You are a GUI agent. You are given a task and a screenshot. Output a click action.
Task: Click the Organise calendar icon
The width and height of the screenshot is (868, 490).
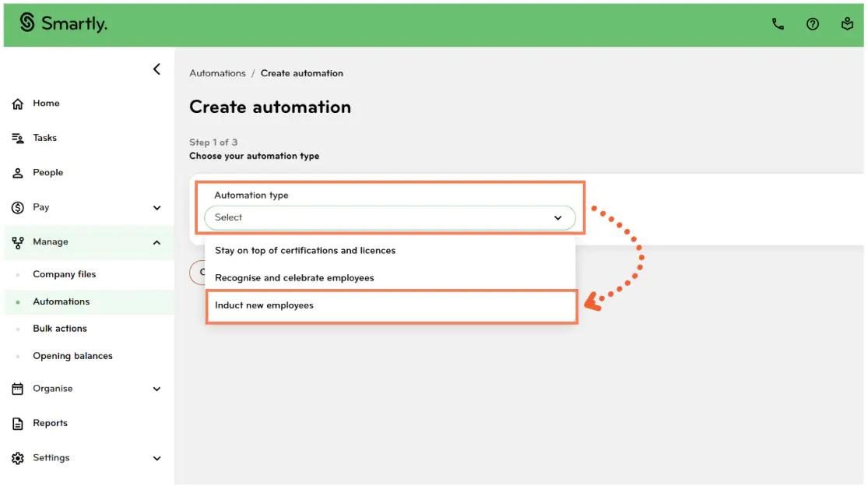pos(18,389)
